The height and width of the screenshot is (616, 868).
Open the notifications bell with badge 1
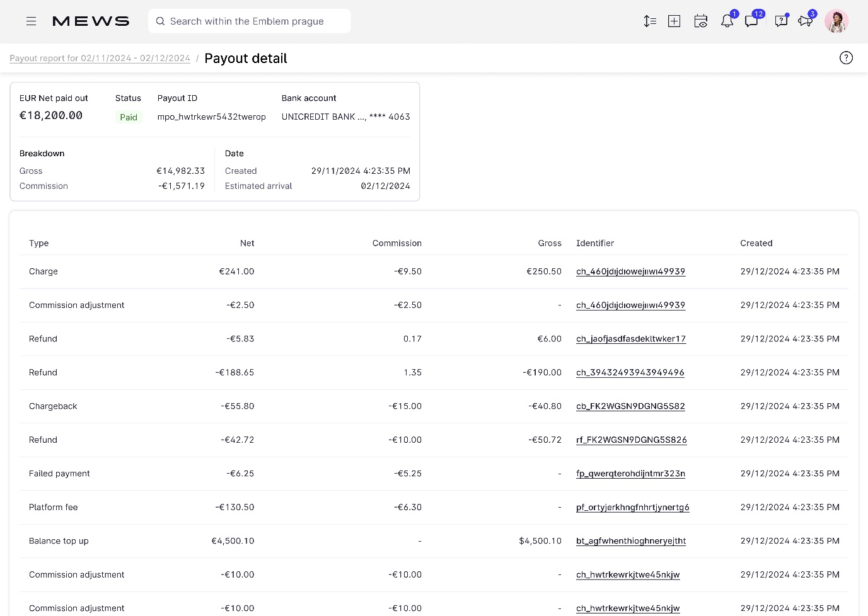pos(726,21)
